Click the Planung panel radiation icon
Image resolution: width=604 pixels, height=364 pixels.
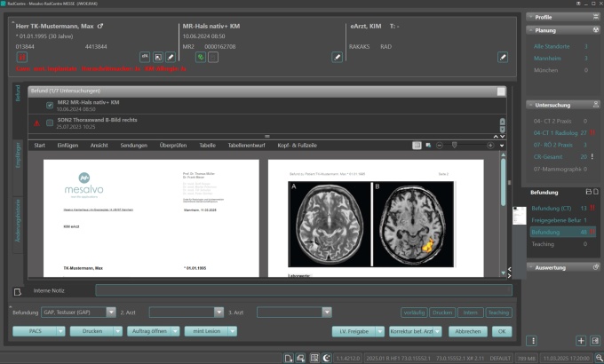[x=596, y=30]
